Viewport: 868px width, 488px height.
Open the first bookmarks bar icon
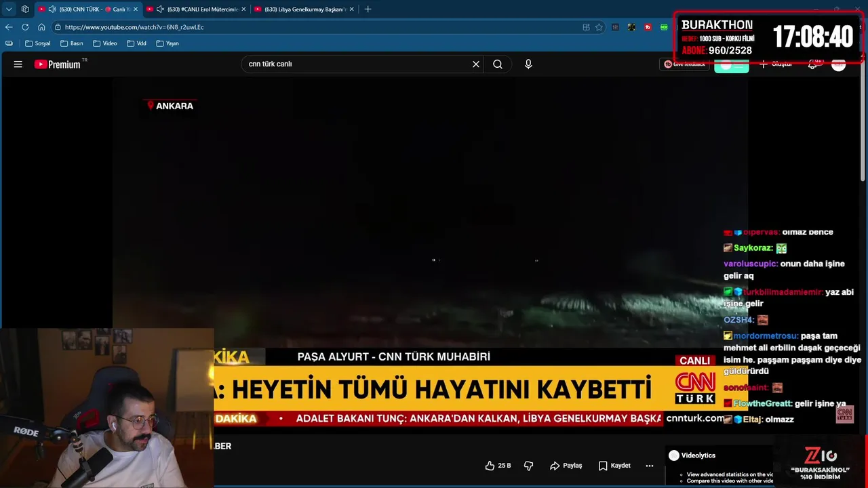tap(9, 43)
